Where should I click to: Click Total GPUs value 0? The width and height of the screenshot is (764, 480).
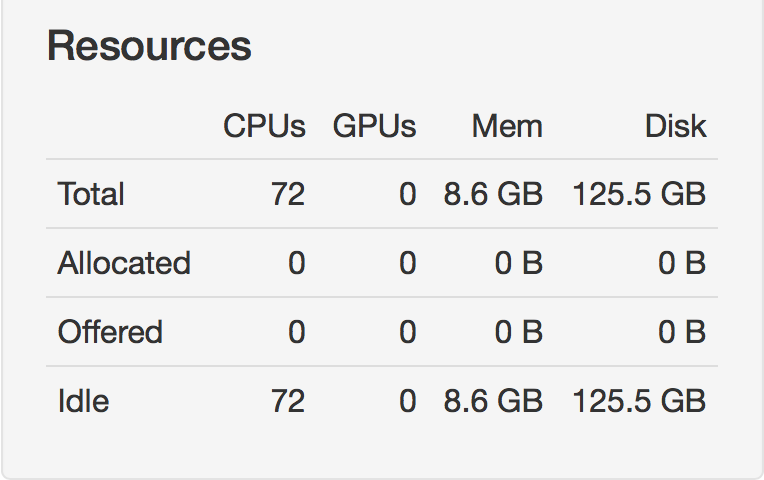click(x=408, y=194)
